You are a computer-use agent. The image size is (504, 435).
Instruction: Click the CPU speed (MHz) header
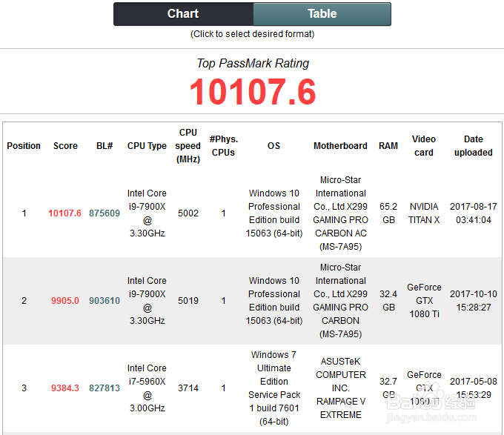pos(188,146)
